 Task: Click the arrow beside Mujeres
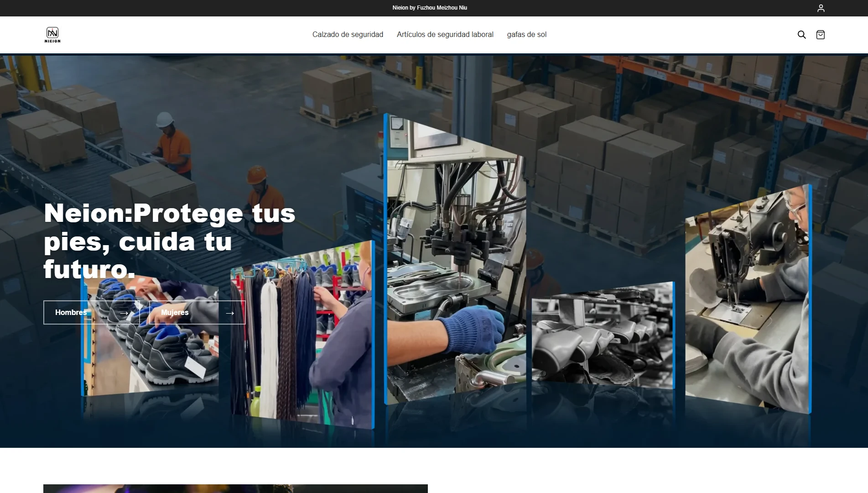[230, 313]
